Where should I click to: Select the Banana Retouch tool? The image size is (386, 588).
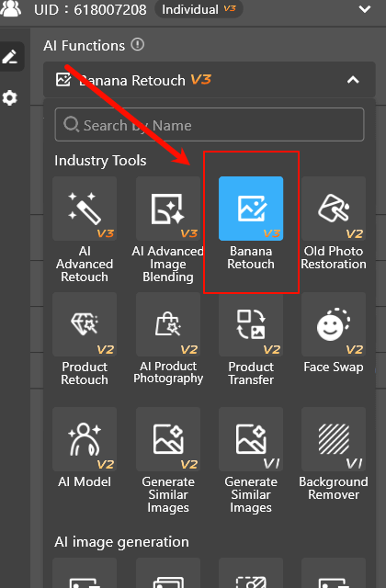[251, 209]
